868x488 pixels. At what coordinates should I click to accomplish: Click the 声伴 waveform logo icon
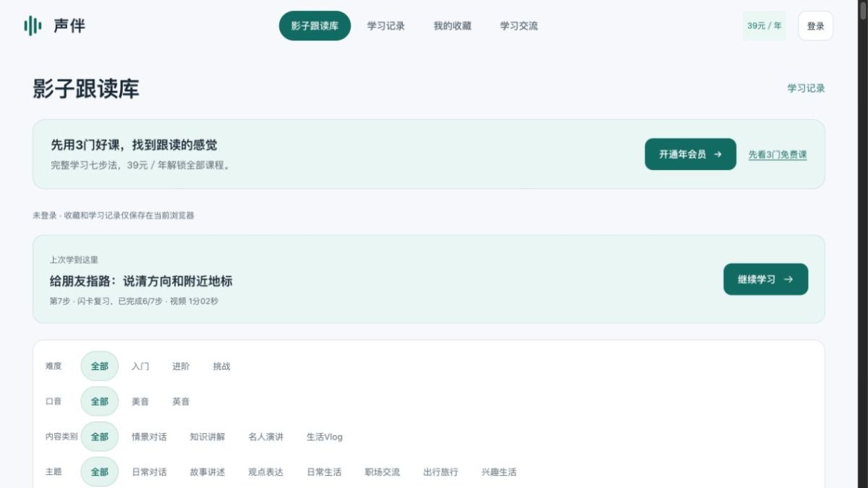(x=33, y=26)
